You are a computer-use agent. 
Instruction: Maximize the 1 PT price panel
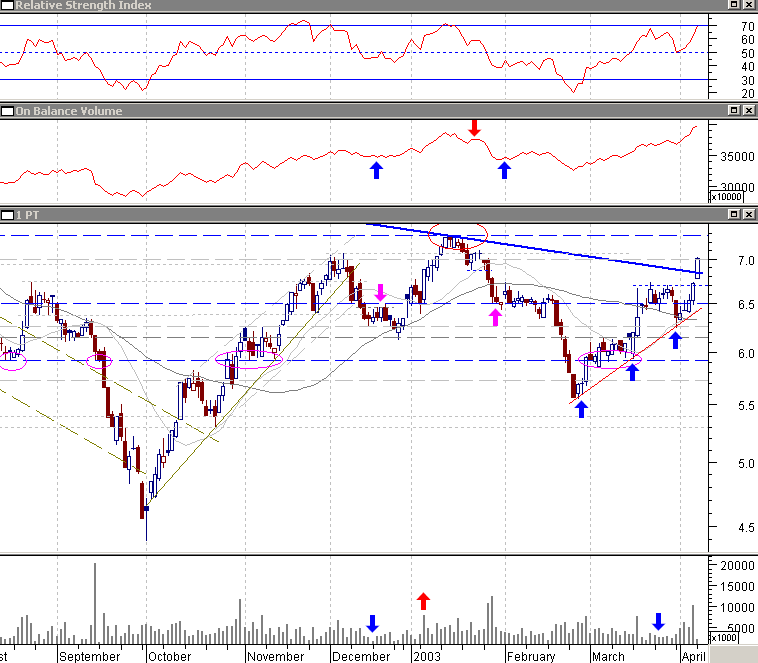click(x=734, y=214)
